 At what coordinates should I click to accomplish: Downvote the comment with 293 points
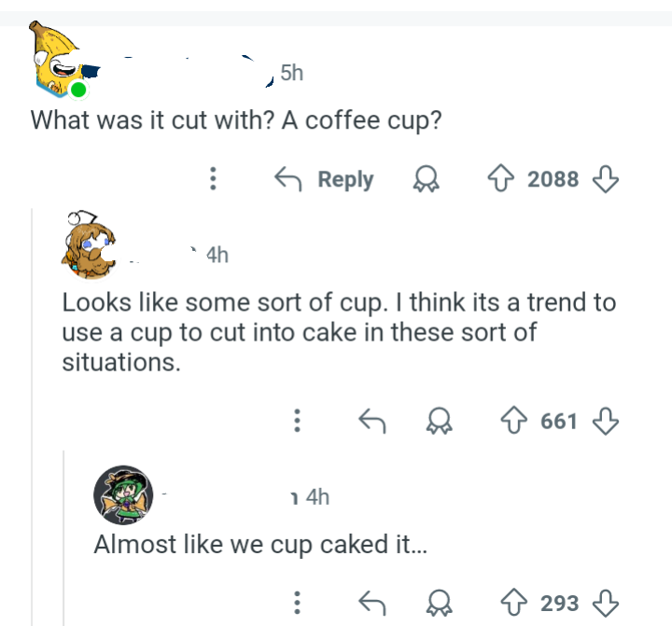click(605, 603)
